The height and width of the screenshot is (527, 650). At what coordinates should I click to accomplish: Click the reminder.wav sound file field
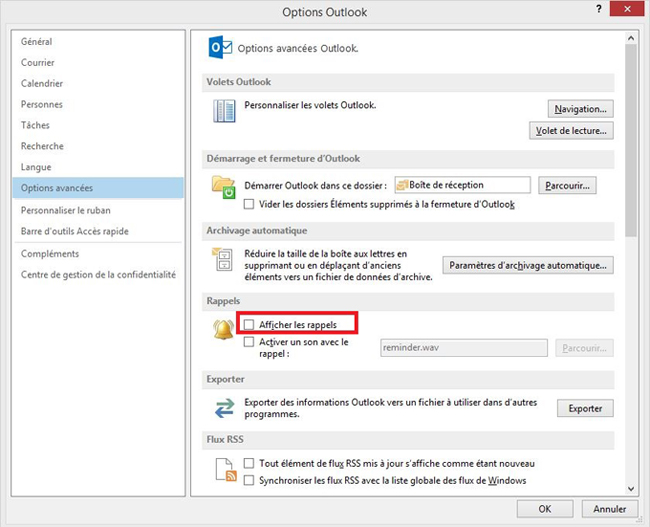coord(464,347)
